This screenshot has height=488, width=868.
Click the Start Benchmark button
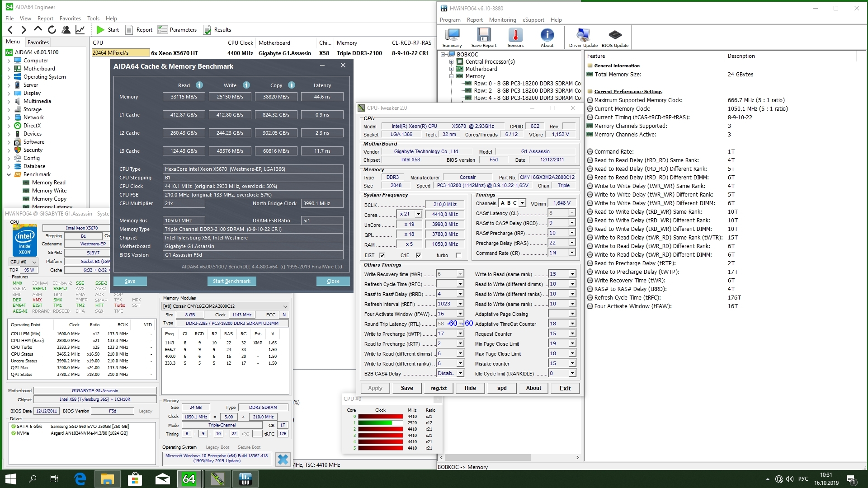pos(231,281)
